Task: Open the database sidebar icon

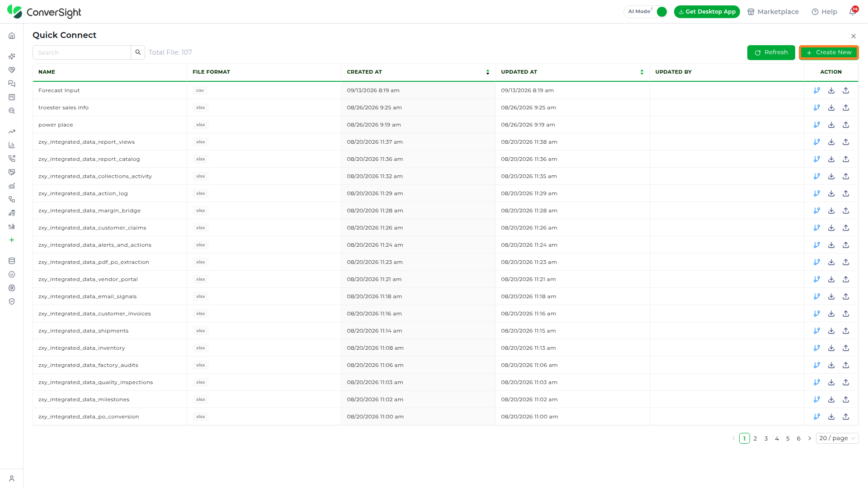Action: point(12,261)
